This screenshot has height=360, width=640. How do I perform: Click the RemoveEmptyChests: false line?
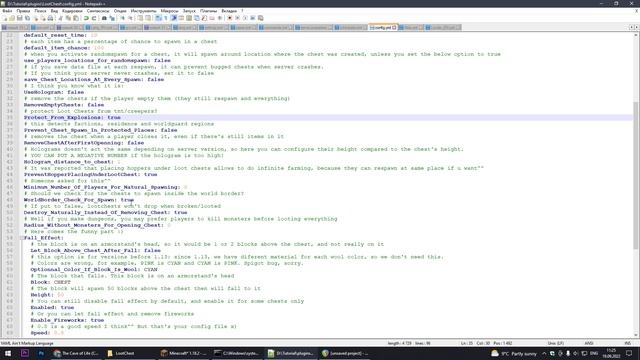tap(64, 105)
